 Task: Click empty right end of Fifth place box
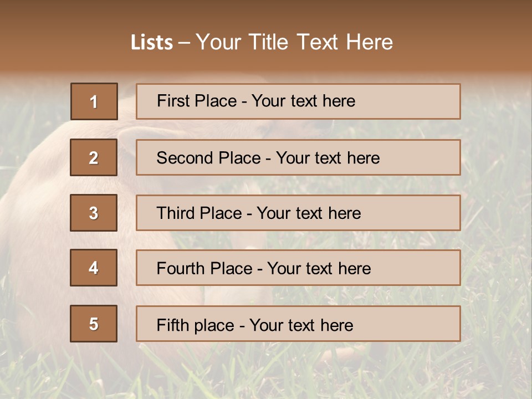[421, 324]
